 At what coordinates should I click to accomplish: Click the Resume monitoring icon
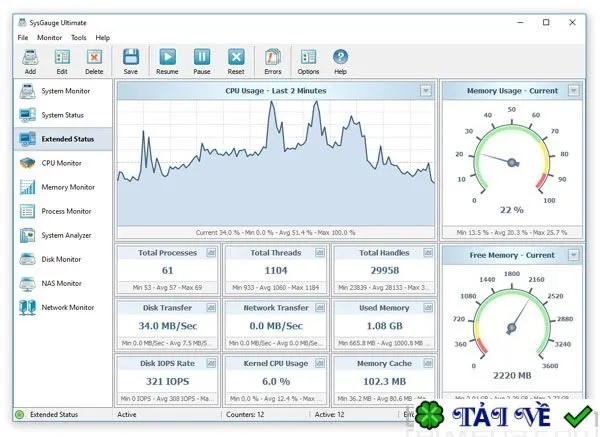[x=167, y=57]
